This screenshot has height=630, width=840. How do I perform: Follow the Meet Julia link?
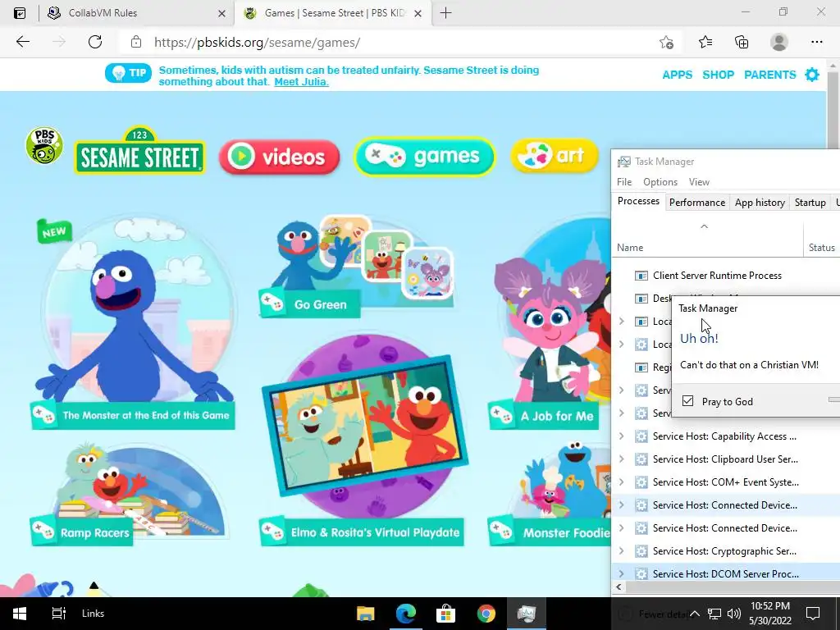click(x=301, y=82)
